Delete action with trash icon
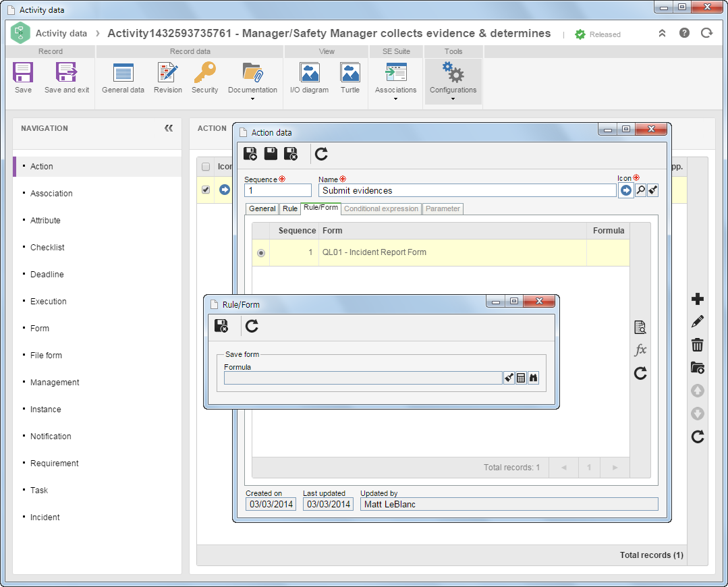The width and height of the screenshot is (728, 587). [x=698, y=345]
